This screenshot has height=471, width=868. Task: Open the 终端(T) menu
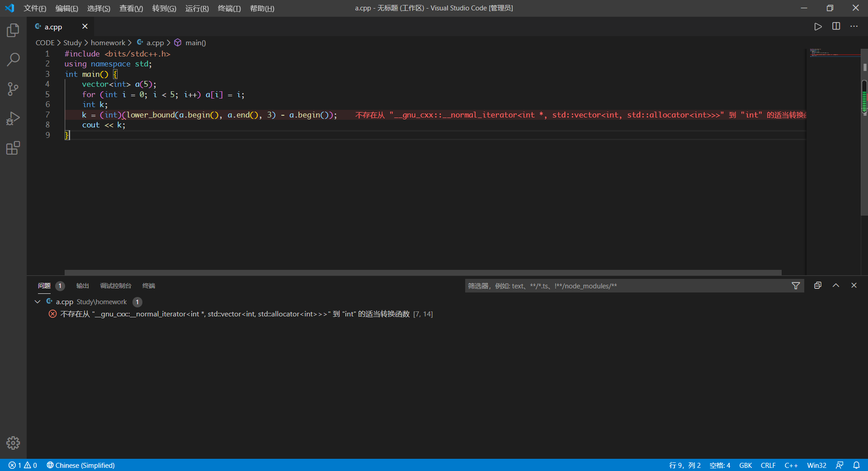click(229, 8)
